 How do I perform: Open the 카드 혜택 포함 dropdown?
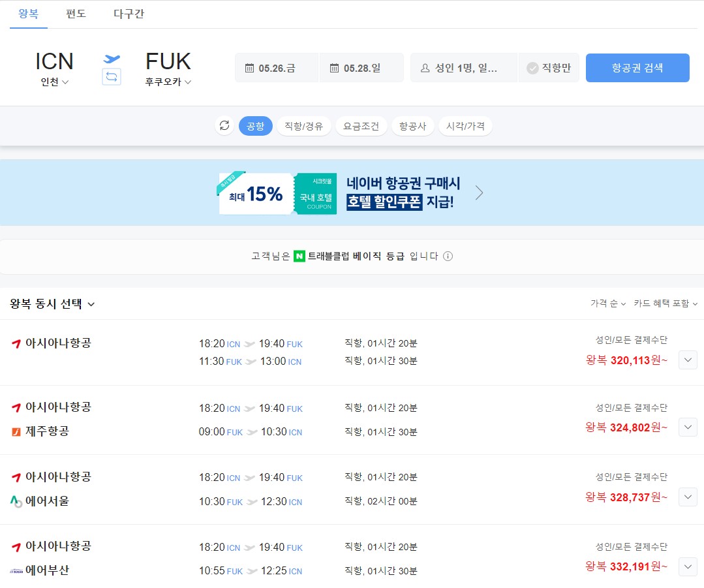click(666, 303)
